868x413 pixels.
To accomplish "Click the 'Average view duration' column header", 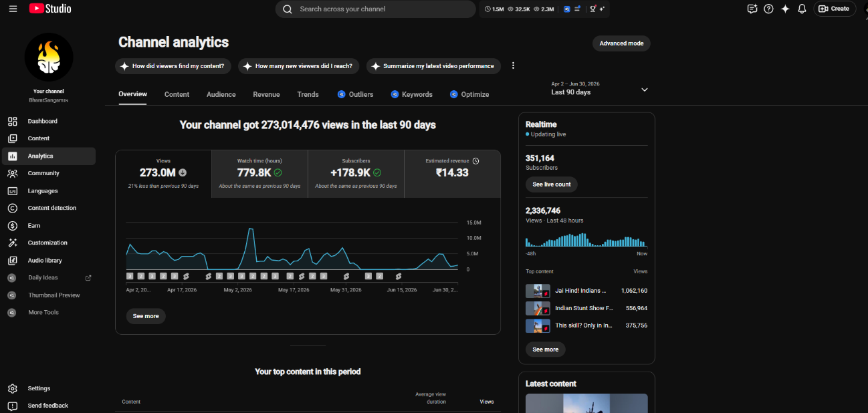I will point(431,398).
